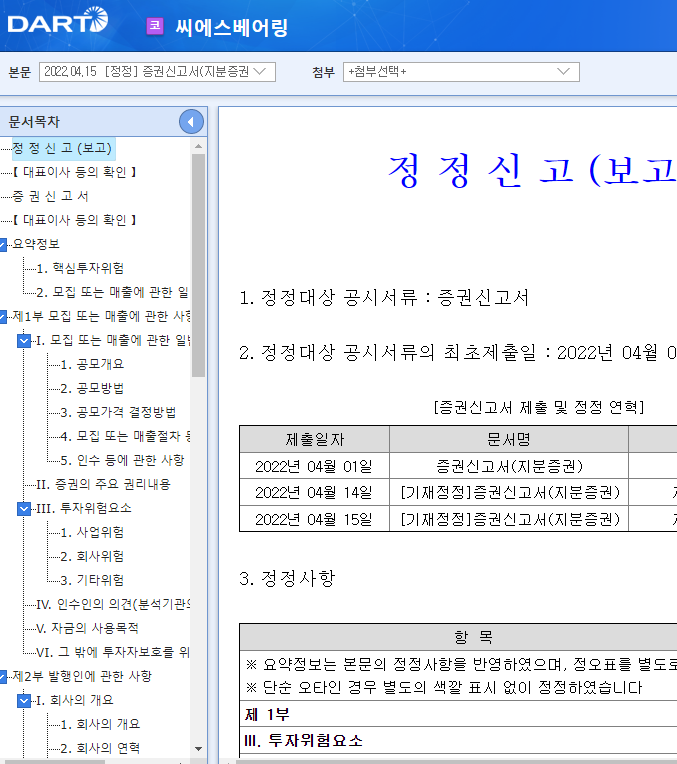This screenshot has width=677, height=764.
Task: Click the purple 코 market badge icon
Action: 155,26
